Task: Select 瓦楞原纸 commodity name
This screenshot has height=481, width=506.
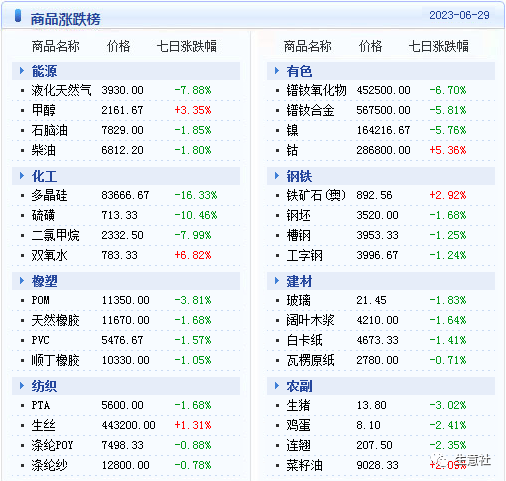Action: click(x=310, y=360)
